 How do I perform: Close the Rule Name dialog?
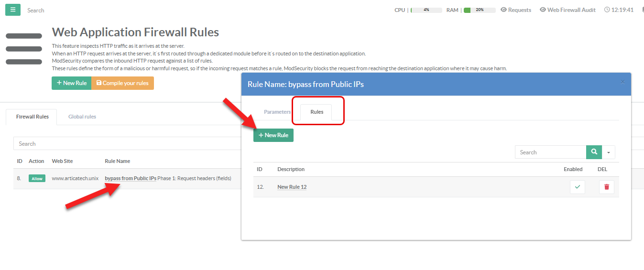tap(622, 82)
